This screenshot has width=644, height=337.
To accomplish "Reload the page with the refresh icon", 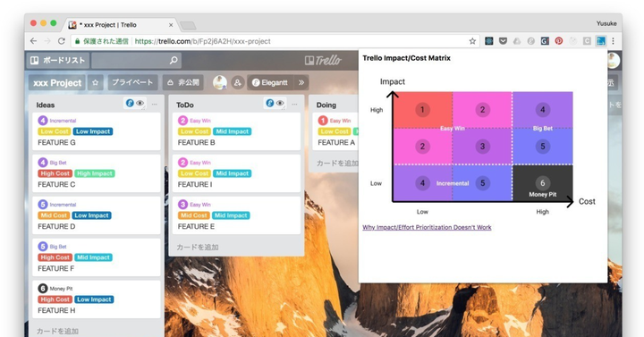I will point(62,41).
